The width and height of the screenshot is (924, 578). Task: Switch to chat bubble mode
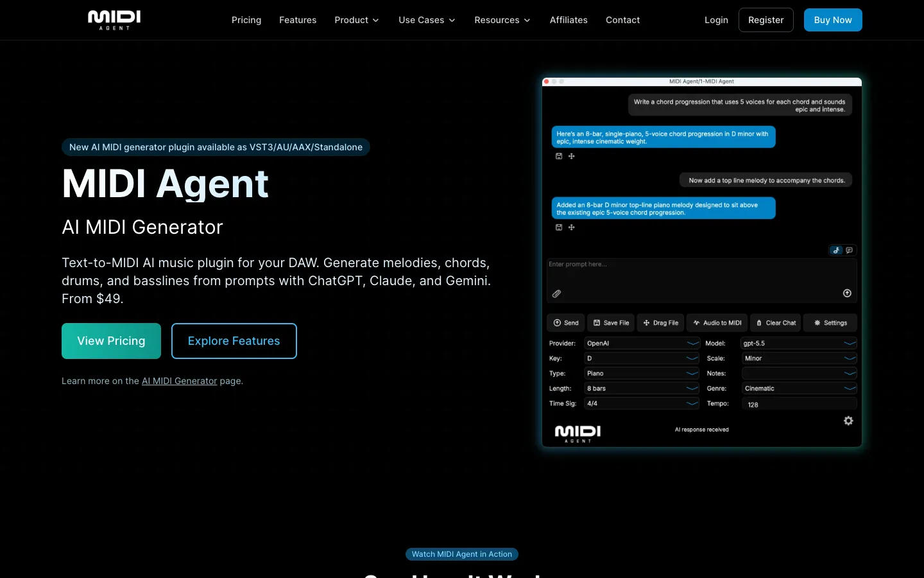coord(849,250)
